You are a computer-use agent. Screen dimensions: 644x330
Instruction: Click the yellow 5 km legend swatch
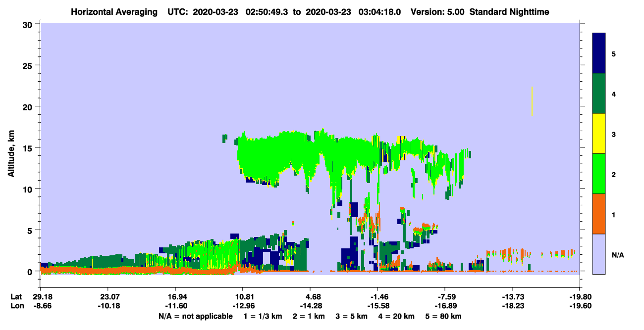(599, 134)
